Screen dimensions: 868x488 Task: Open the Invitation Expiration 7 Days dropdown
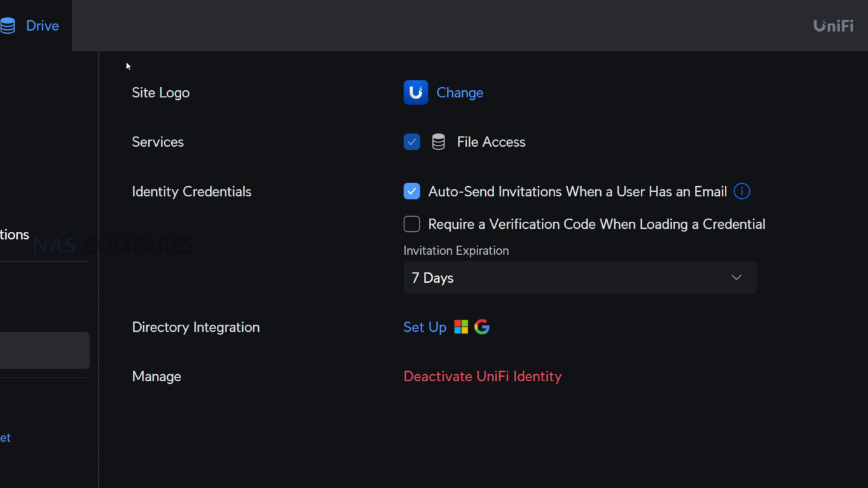point(580,278)
